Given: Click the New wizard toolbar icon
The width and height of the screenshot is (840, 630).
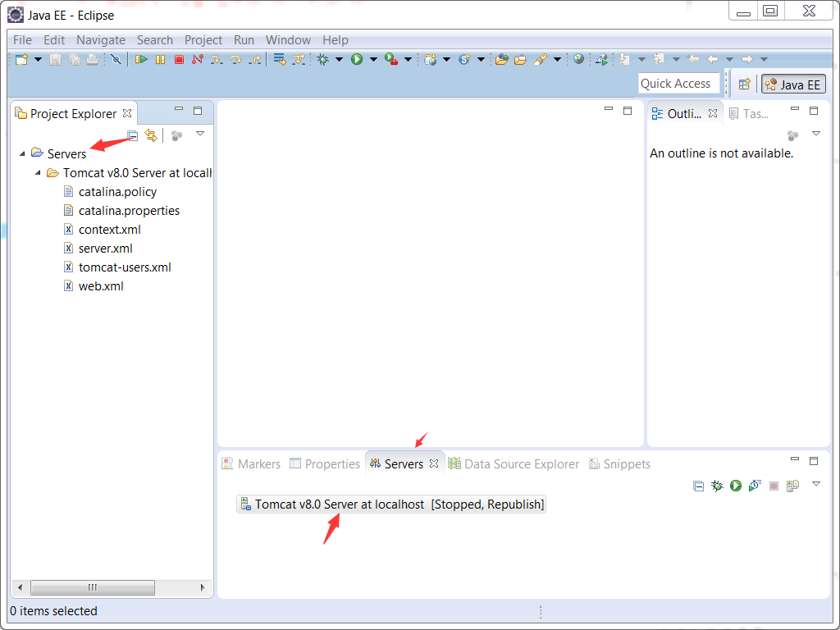Looking at the screenshot, I should 21,59.
